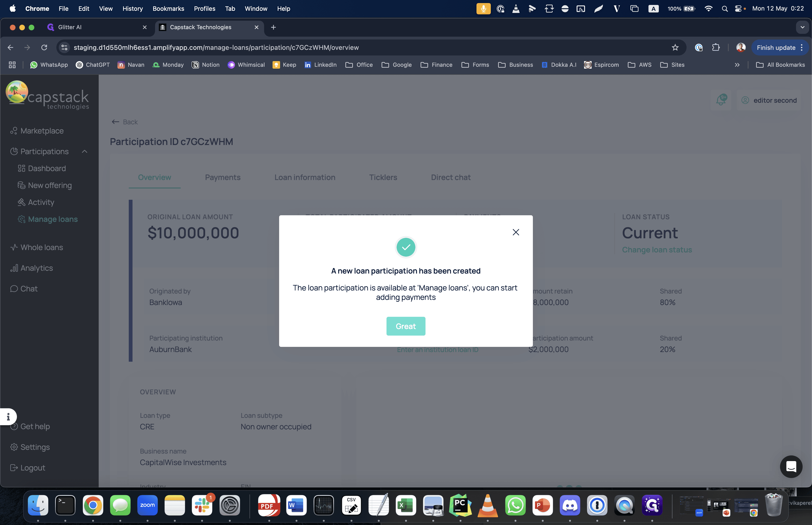Open the LinkedIn bookmark
The height and width of the screenshot is (525, 812).
pos(320,65)
